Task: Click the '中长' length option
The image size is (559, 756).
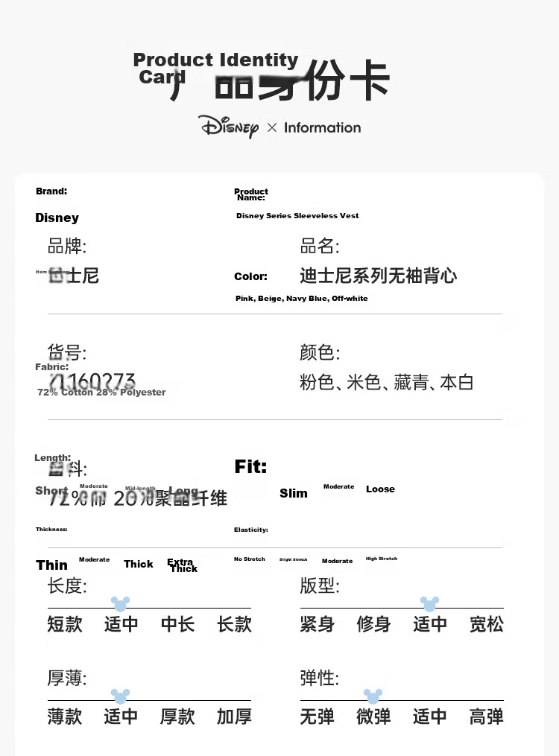Action: pyautogui.click(x=177, y=624)
